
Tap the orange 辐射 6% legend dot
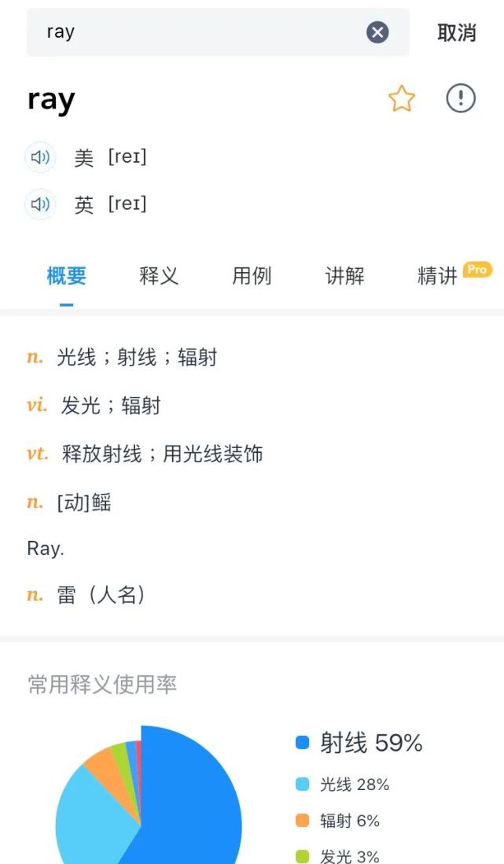(x=303, y=821)
